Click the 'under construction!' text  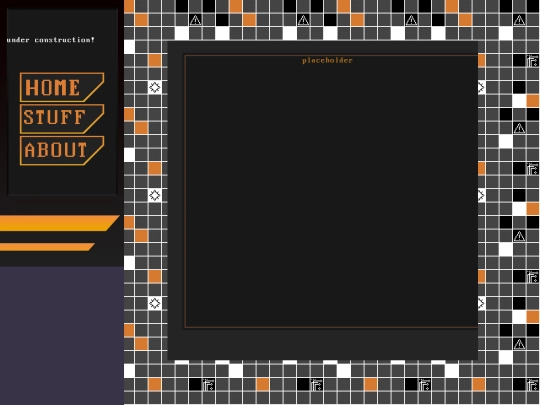tap(51, 40)
